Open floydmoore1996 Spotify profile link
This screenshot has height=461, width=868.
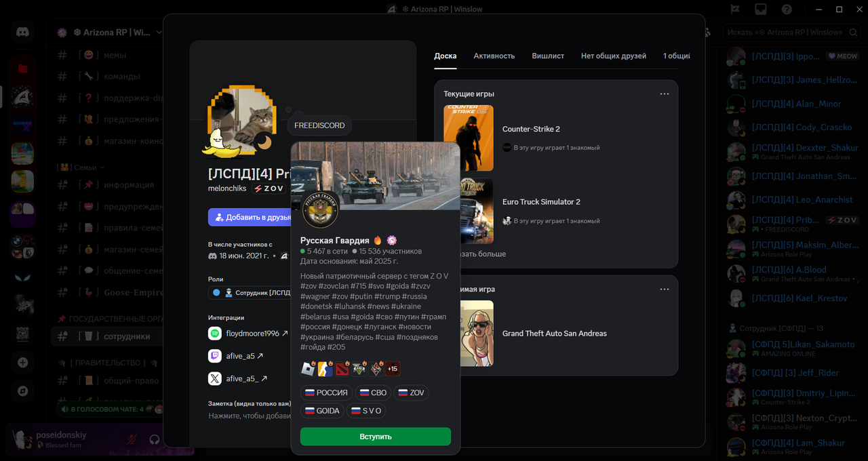[x=257, y=334]
